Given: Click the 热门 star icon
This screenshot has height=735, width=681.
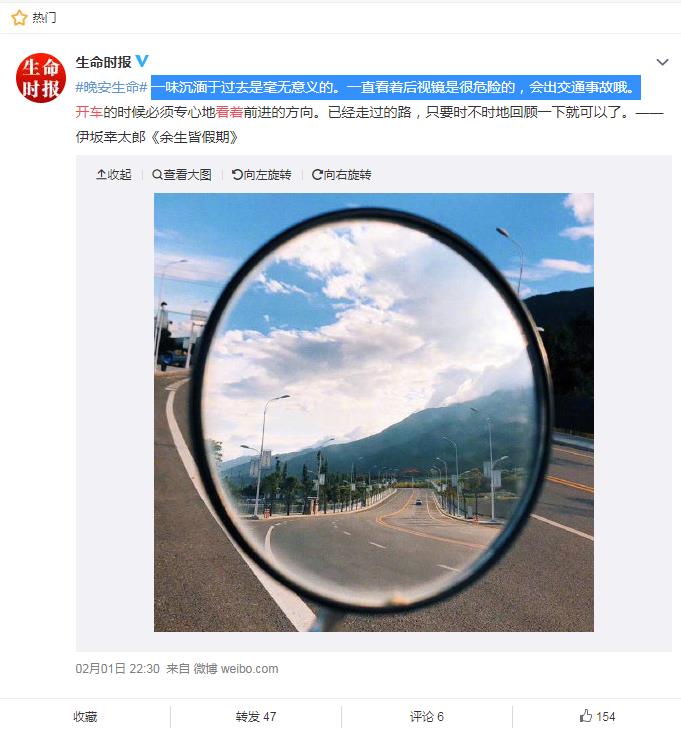Looking at the screenshot, I should (x=19, y=18).
